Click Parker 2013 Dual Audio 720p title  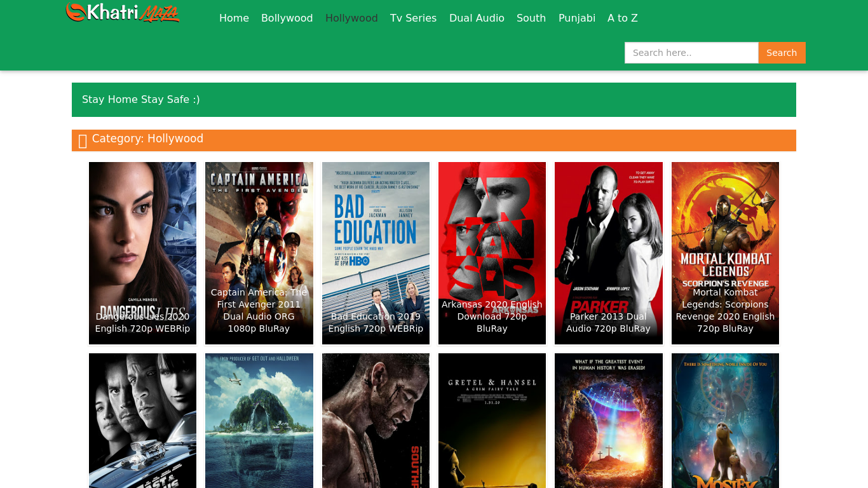[609, 322]
